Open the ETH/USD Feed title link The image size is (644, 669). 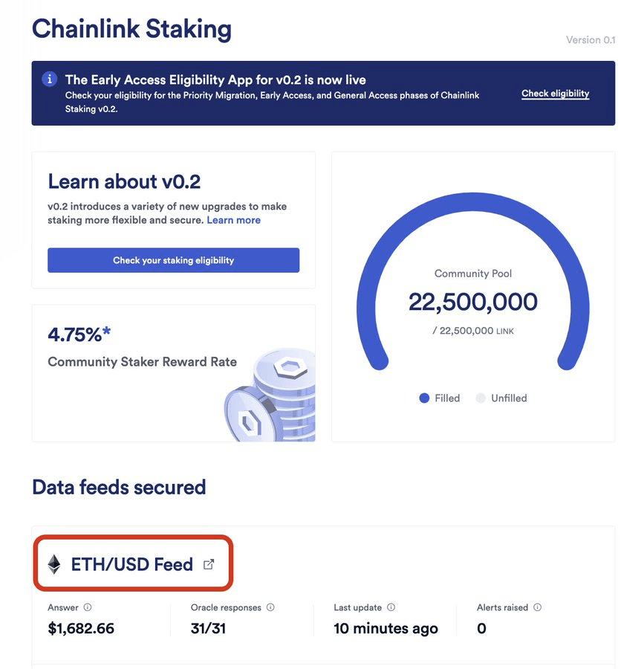(x=131, y=564)
